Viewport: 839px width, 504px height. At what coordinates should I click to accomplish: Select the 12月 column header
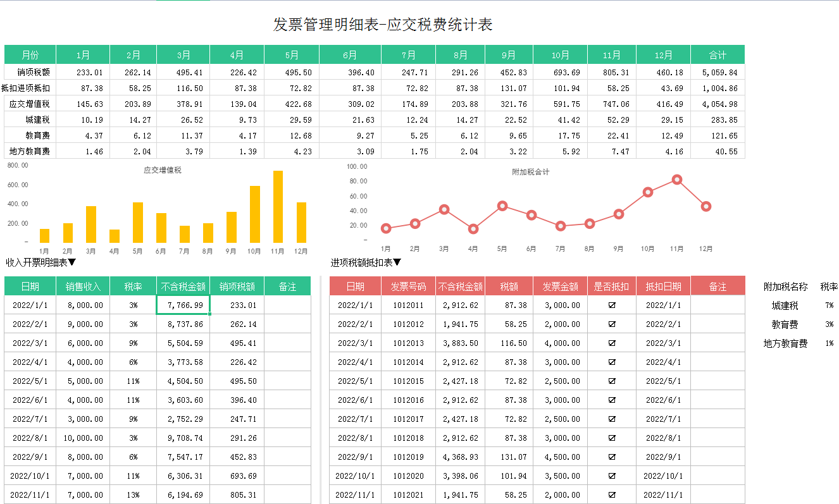click(x=662, y=54)
